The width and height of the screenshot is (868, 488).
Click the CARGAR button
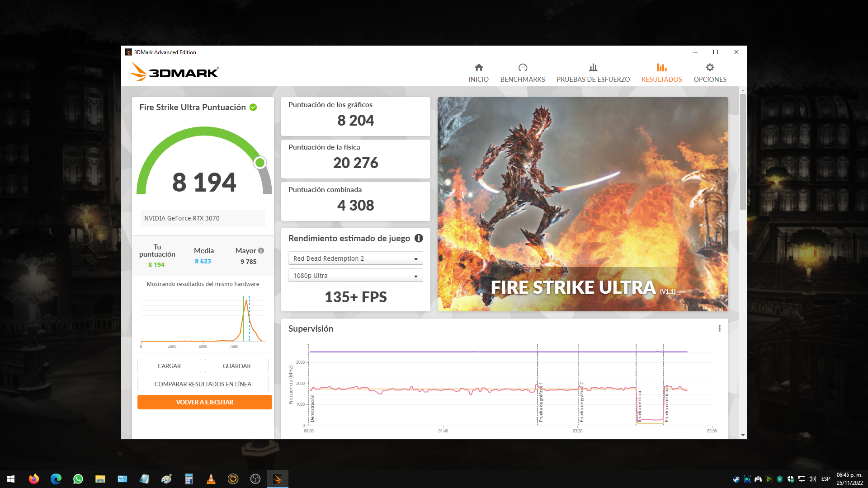tap(169, 366)
